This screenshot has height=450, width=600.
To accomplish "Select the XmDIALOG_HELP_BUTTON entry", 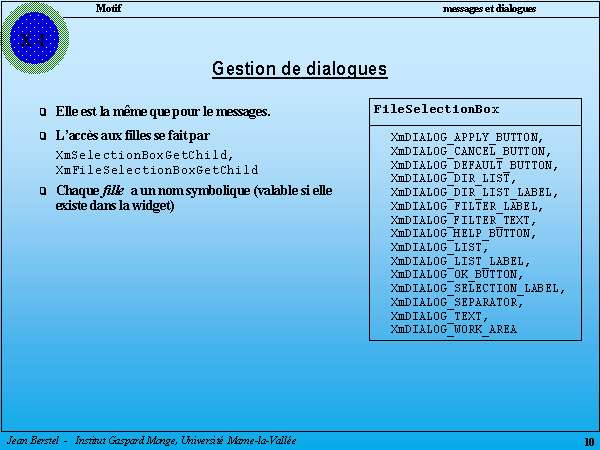I will pos(463,233).
